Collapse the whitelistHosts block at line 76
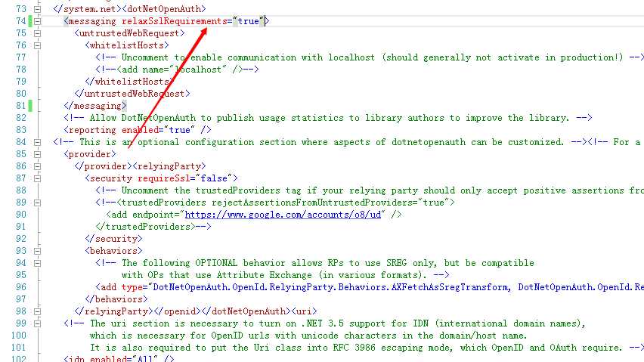 [x=37, y=45]
